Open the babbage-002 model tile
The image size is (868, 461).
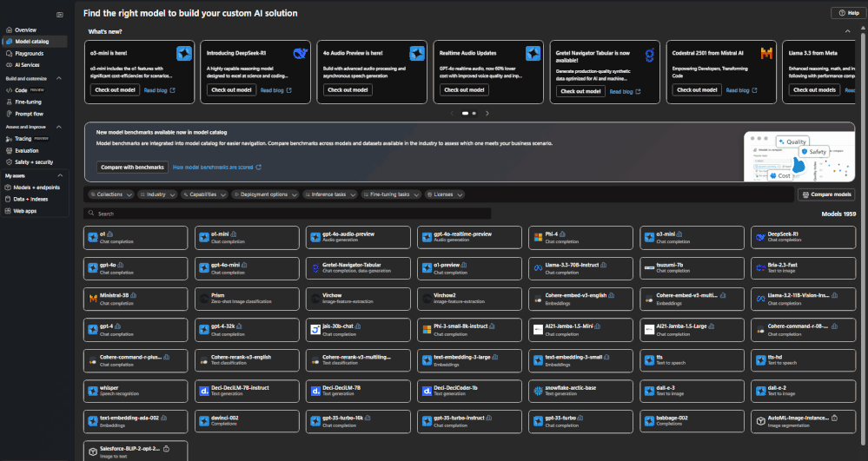(692, 421)
